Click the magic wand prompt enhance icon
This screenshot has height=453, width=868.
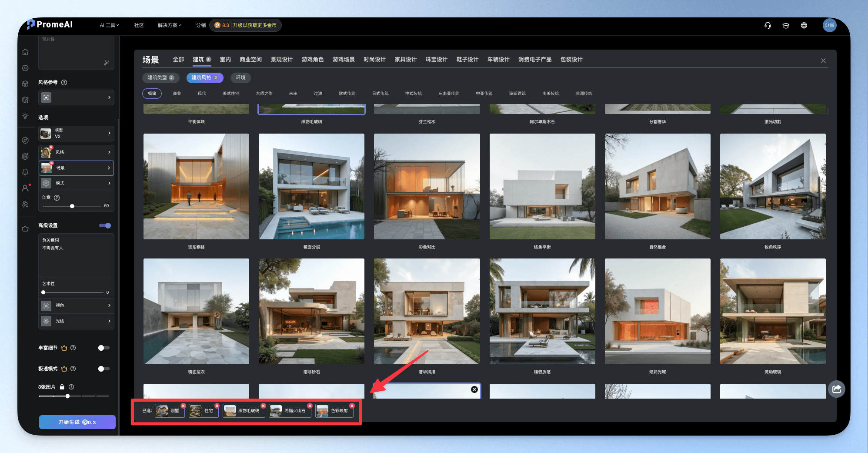[x=107, y=63]
